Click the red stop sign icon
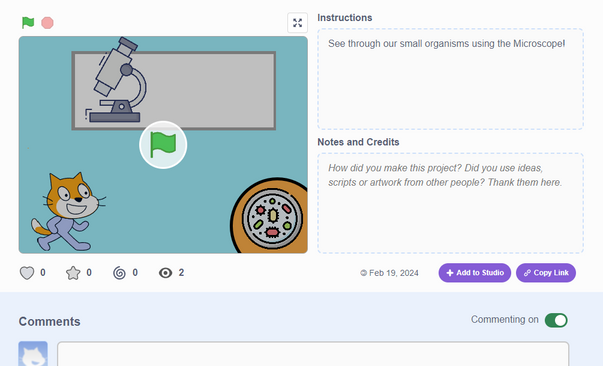This screenshot has width=603, height=366. pyautogui.click(x=47, y=23)
